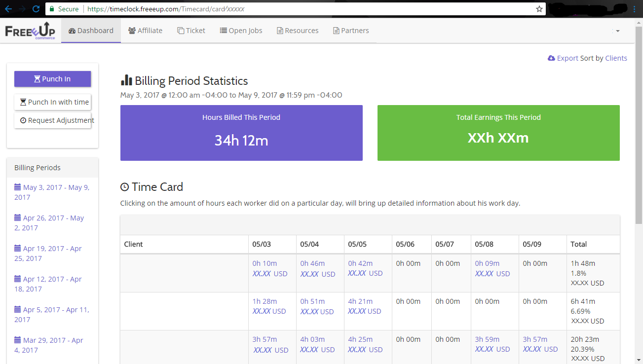Open the Open Jobs tab
This screenshot has width=643, height=364.
[x=241, y=31]
